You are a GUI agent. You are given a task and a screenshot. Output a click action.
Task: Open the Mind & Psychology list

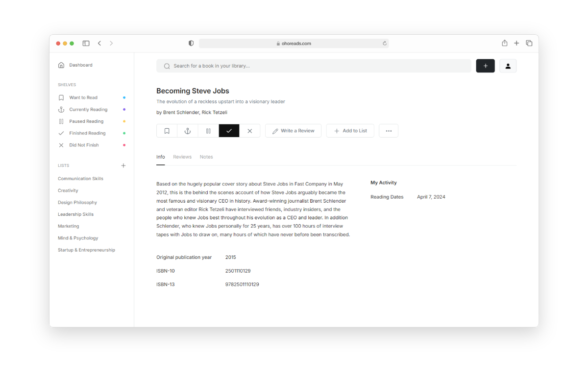(x=78, y=238)
